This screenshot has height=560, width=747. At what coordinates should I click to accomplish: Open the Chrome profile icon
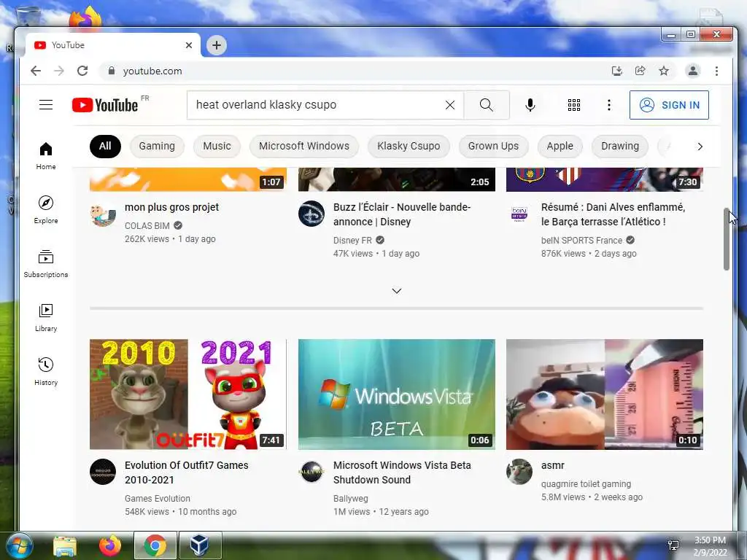click(693, 71)
